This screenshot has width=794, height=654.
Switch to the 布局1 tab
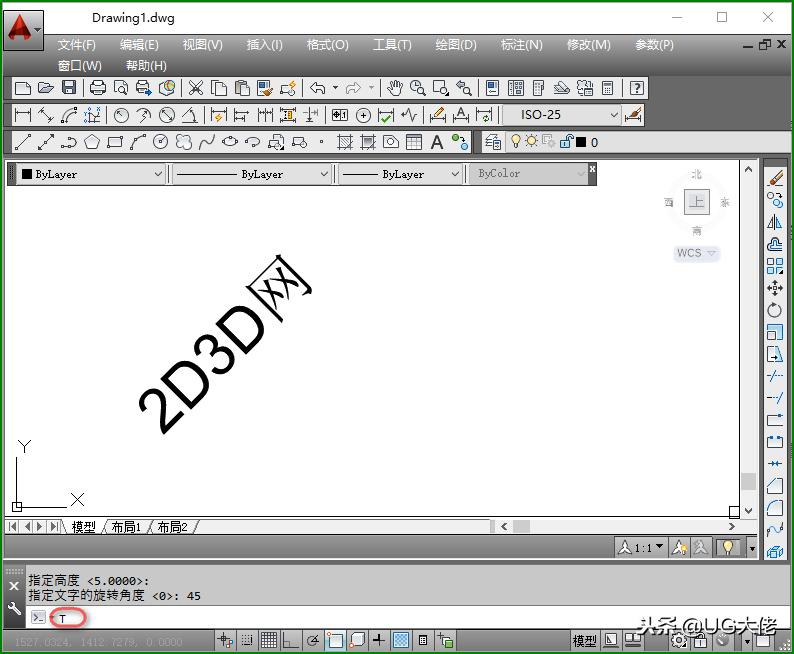(x=126, y=527)
